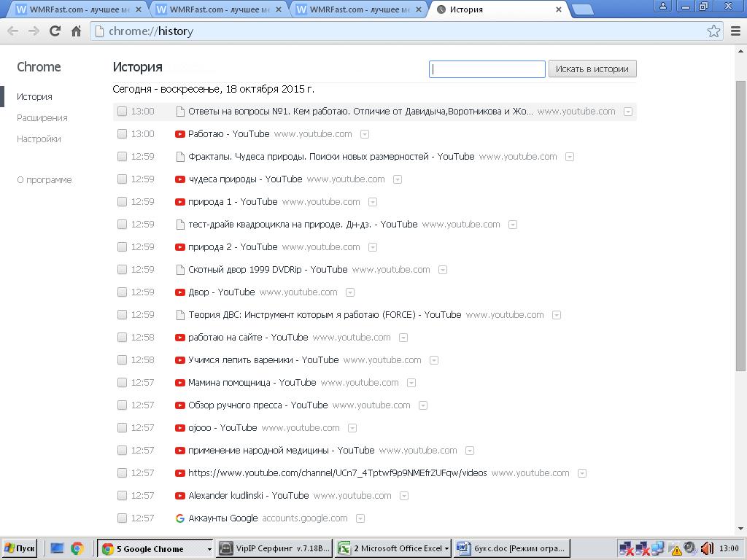Viewport: 747px width, 560px height.
Task: Click the YouTube icon of 'Мамина помощница' entry
Action: pyautogui.click(x=180, y=383)
